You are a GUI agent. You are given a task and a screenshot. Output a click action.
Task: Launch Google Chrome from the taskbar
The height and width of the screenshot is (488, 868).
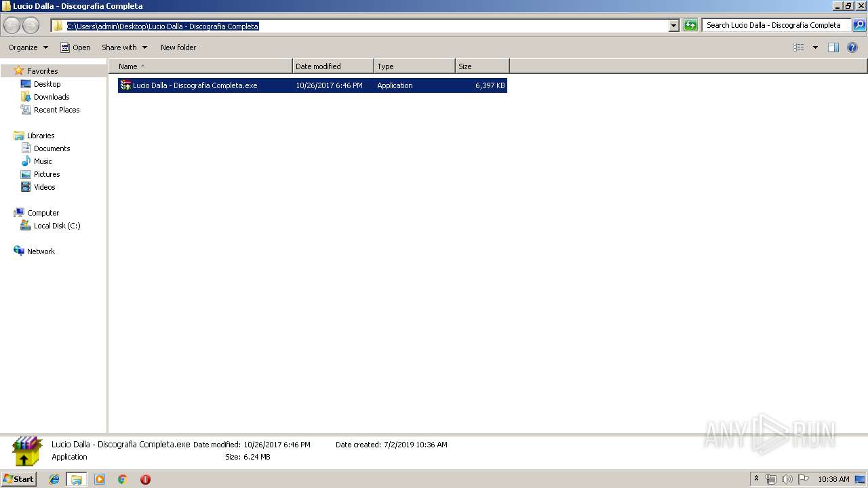pyautogui.click(x=123, y=479)
